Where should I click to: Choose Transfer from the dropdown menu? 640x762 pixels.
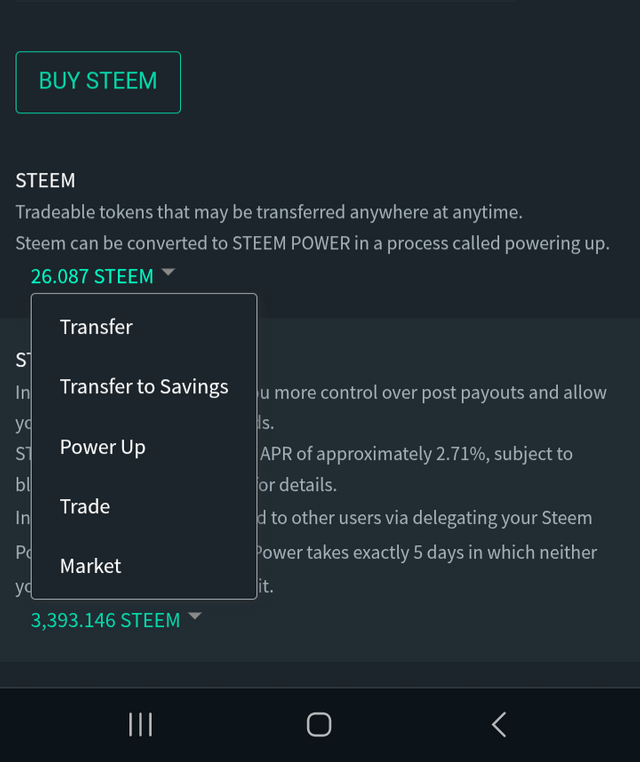[96, 327]
